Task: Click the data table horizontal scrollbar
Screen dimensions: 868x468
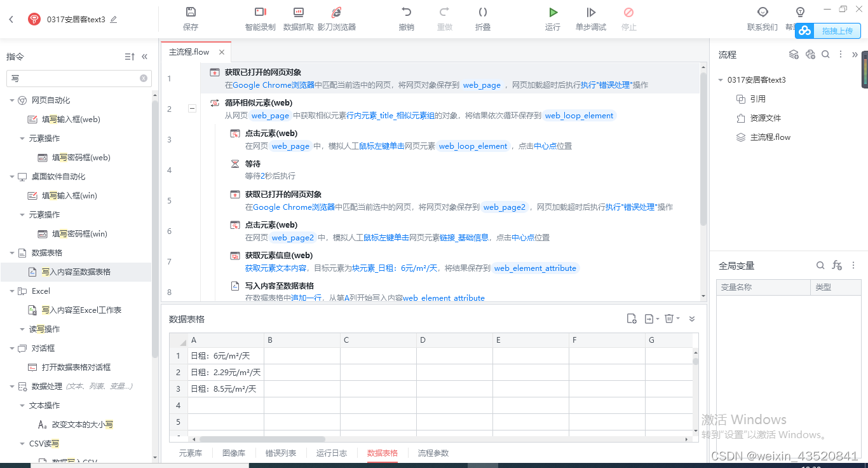Action: click(x=262, y=439)
